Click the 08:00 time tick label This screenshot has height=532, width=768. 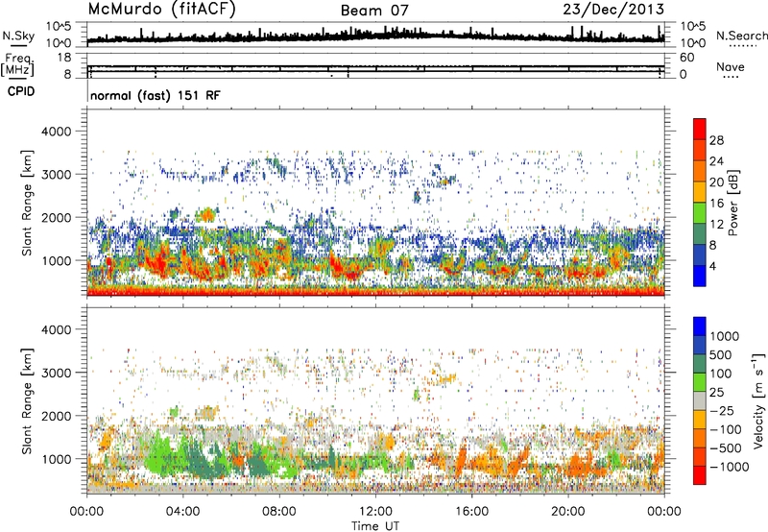pos(279,512)
